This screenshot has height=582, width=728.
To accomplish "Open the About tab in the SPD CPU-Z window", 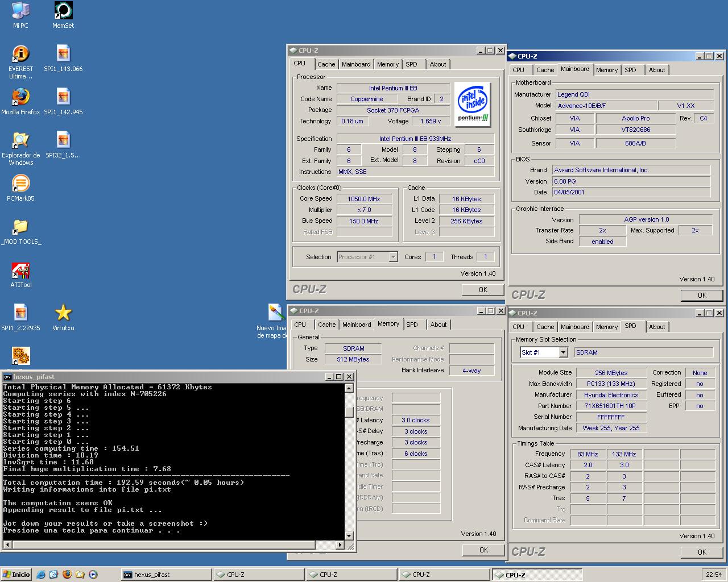I will point(657,327).
